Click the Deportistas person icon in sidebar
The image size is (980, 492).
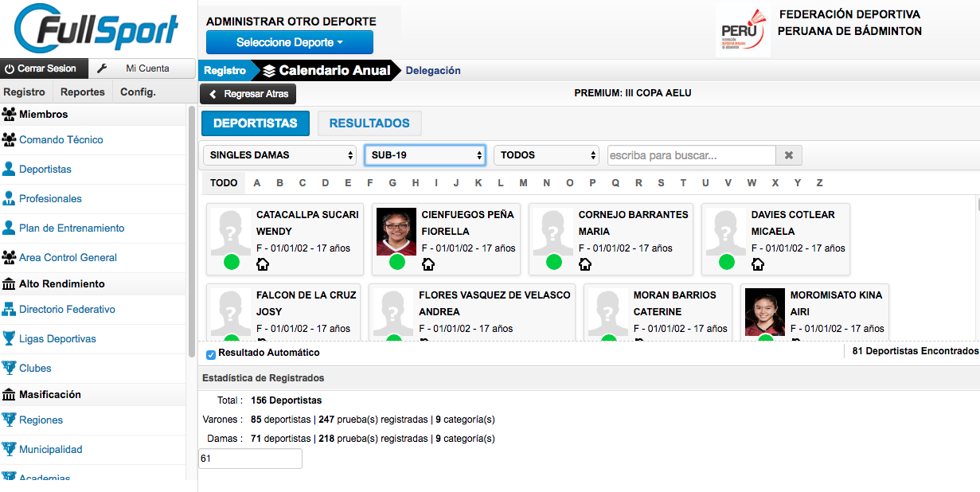[x=10, y=170]
